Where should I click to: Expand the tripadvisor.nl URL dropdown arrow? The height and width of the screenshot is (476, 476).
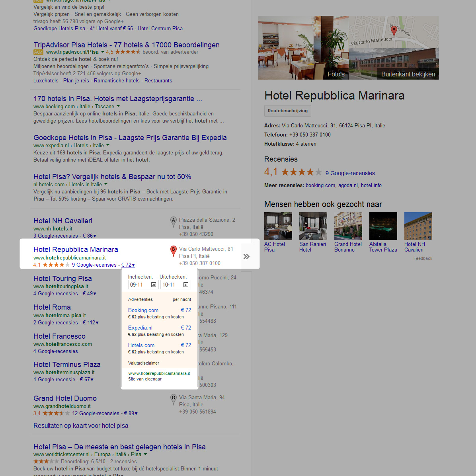[x=103, y=52]
